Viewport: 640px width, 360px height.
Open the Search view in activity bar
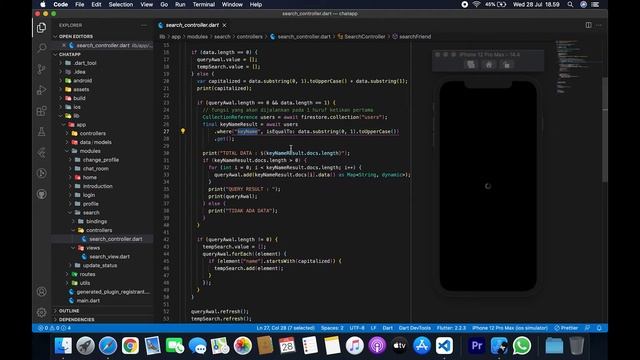[41, 48]
